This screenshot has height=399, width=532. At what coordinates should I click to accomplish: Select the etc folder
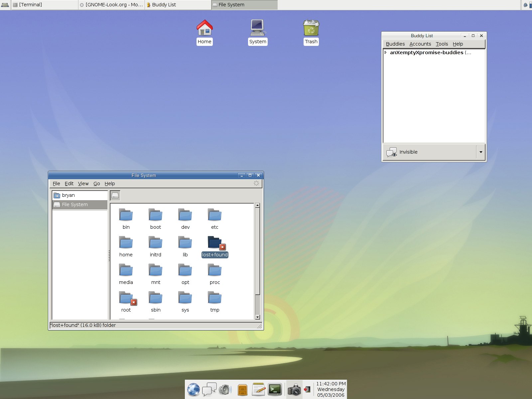(215, 219)
